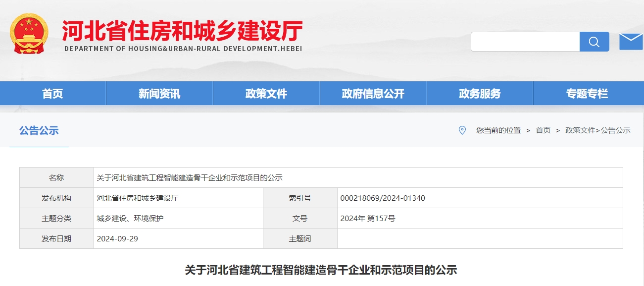Click the index number 000218069/2024-01340

(x=383, y=198)
